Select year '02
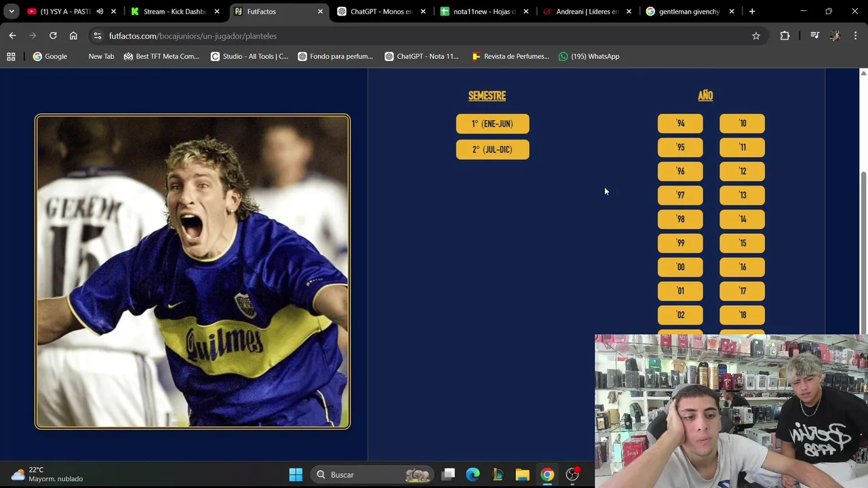The image size is (868, 488). point(680,314)
